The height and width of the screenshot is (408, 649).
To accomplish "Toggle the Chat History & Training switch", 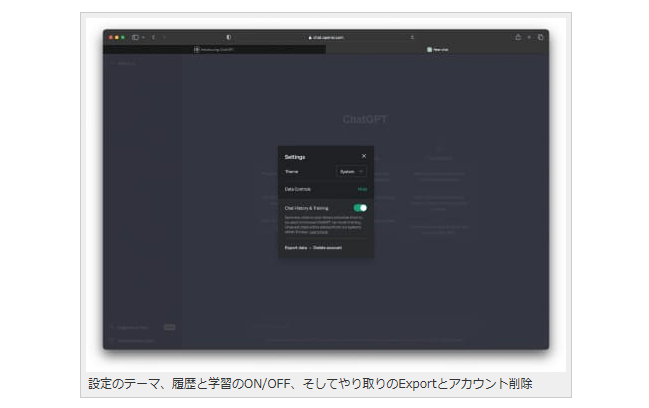I will coord(360,208).
